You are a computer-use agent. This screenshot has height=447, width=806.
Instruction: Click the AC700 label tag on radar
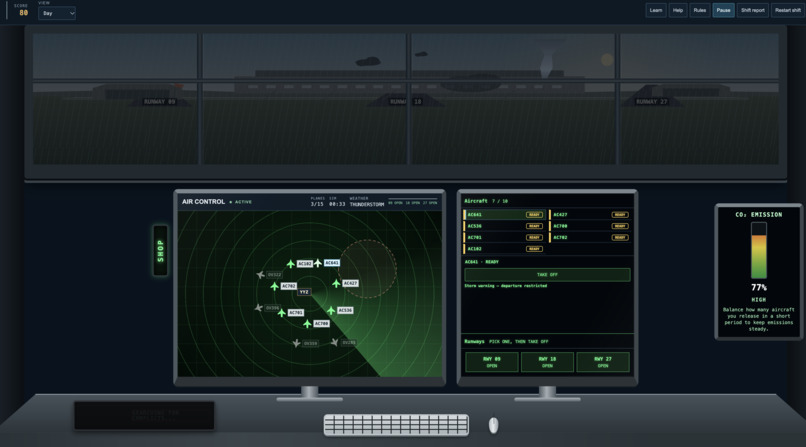(x=321, y=324)
